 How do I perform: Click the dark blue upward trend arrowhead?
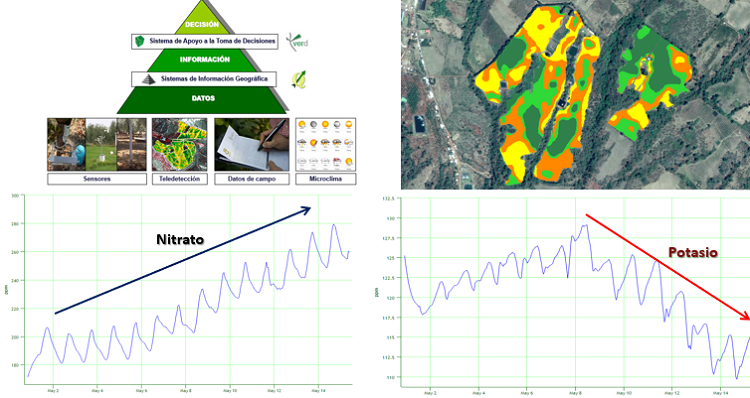[305, 209]
